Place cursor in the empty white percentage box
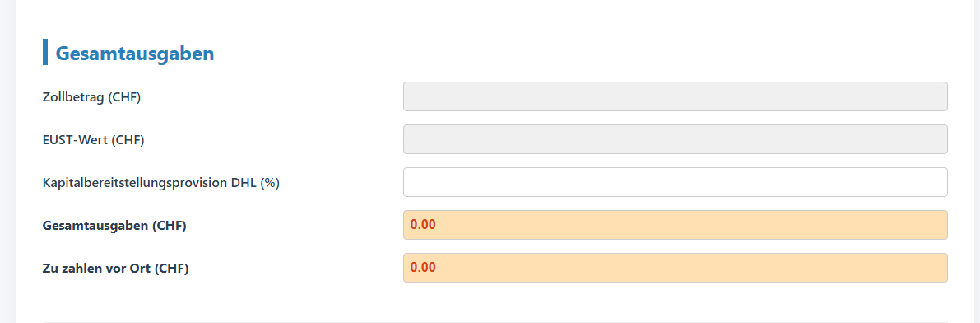The height and width of the screenshot is (323, 980). (675, 182)
